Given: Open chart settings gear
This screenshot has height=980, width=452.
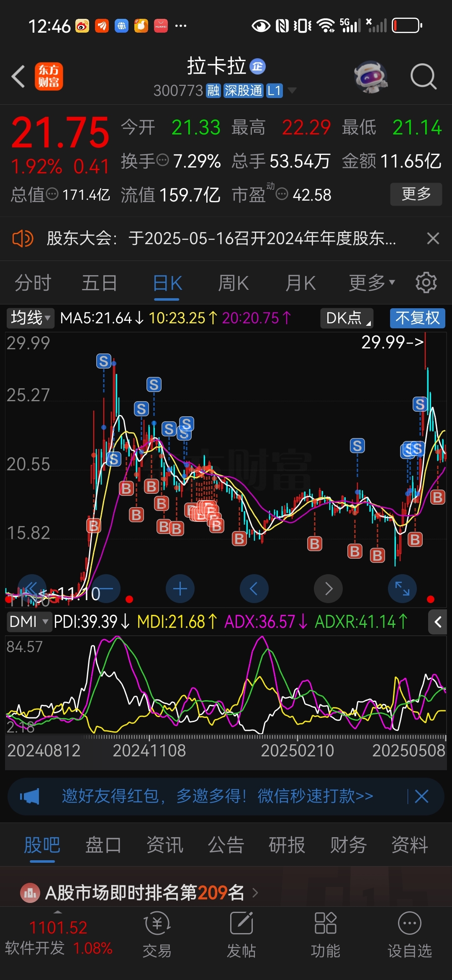Looking at the screenshot, I should [x=426, y=283].
